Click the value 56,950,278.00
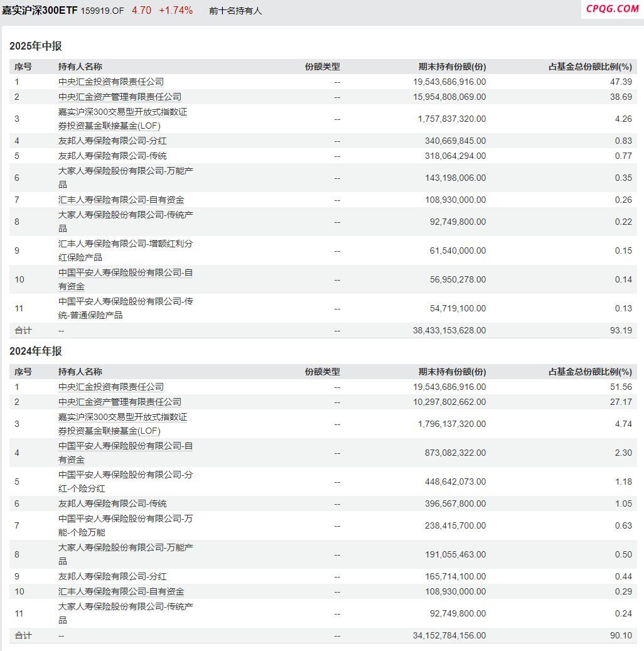 [458, 279]
